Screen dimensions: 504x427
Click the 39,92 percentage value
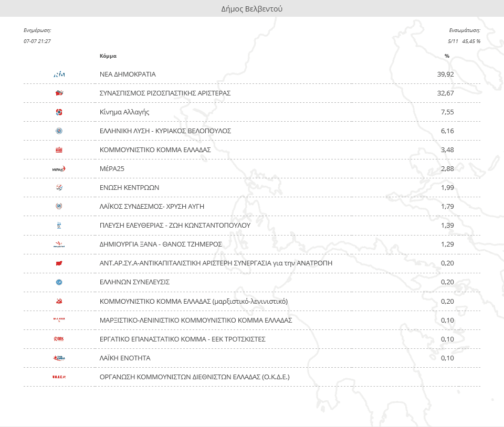[446, 74]
